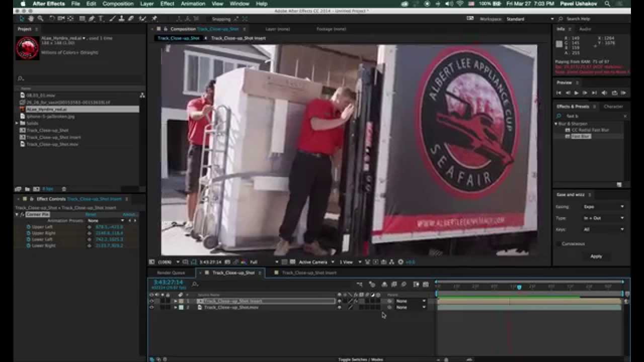Open the Type In + Out dropdown
The image size is (644, 362).
coord(604,218)
